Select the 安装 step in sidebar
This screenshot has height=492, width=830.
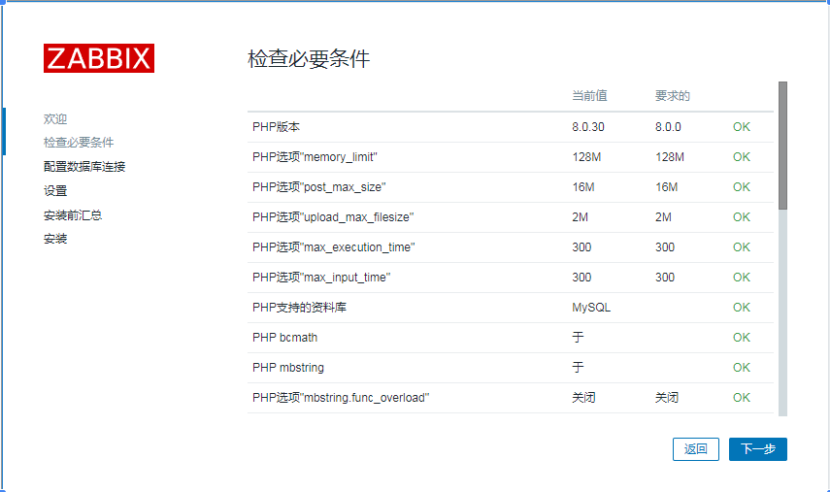pyautogui.click(x=56, y=239)
